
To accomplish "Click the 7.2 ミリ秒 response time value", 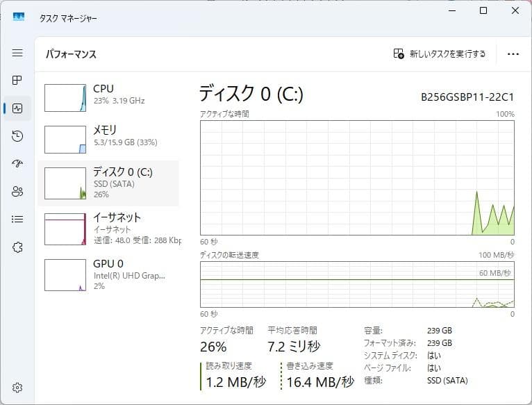I will click(294, 346).
